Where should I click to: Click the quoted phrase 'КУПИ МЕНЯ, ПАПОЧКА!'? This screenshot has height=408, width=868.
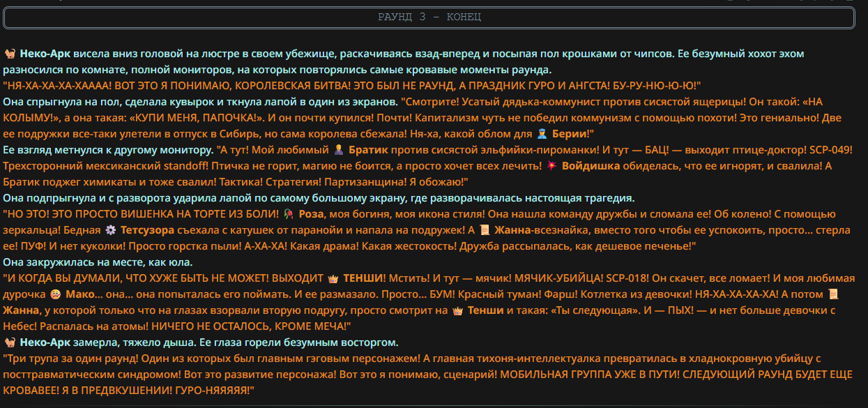point(198,118)
